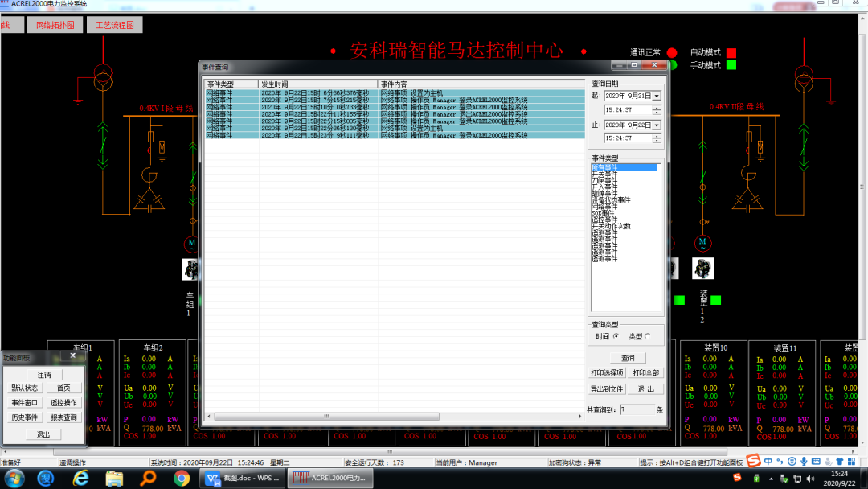This screenshot has height=489, width=868.
Task: Click 装置12 motor picture
Action: pos(703,269)
